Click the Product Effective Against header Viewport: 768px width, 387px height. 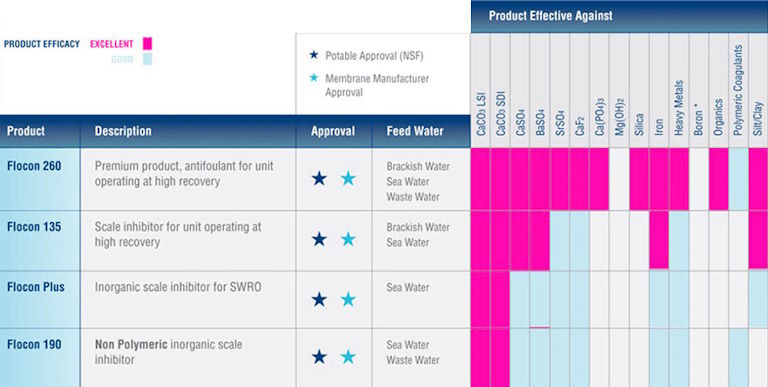click(x=551, y=16)
